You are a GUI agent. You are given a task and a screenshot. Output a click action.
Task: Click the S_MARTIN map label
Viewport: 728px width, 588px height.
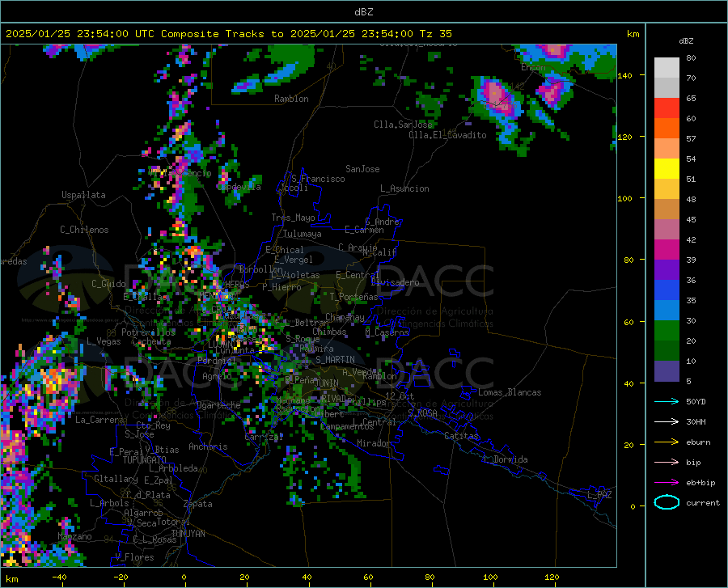click(x=335, y=360)
